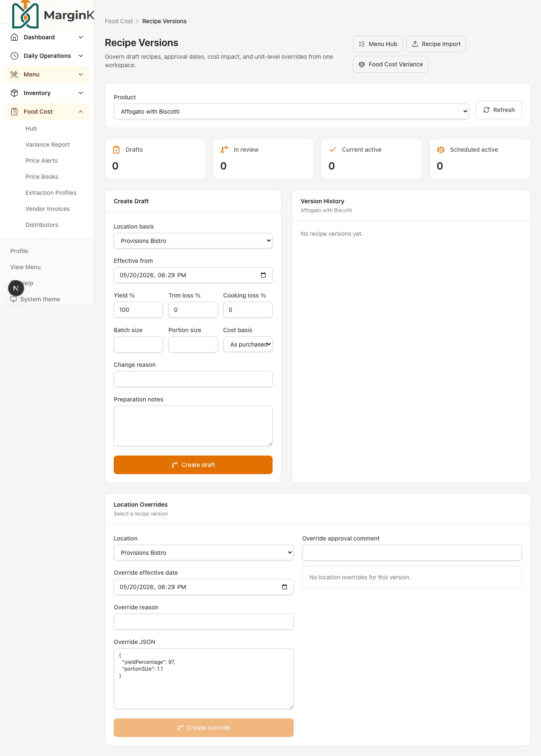Viewport: 541px width, 756px height.
Task: Go to Hub under Food Cost
Action: tap(31, 128)
